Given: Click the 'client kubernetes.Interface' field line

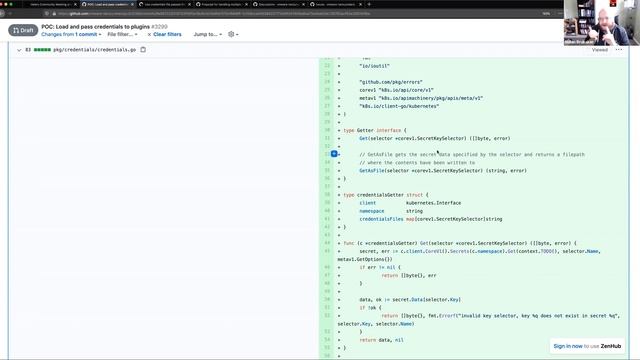Looking at the screenshot, I should 410,203.
